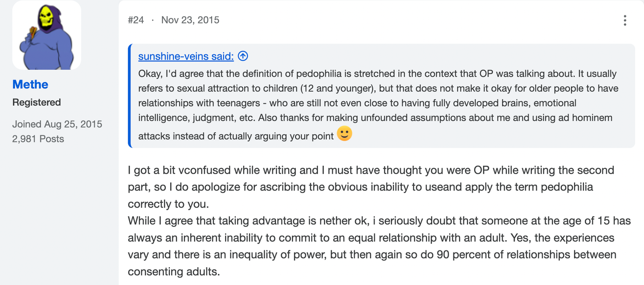644x285 pixels.
Task: Click the dot separator after #24
Action: point(153,20)
